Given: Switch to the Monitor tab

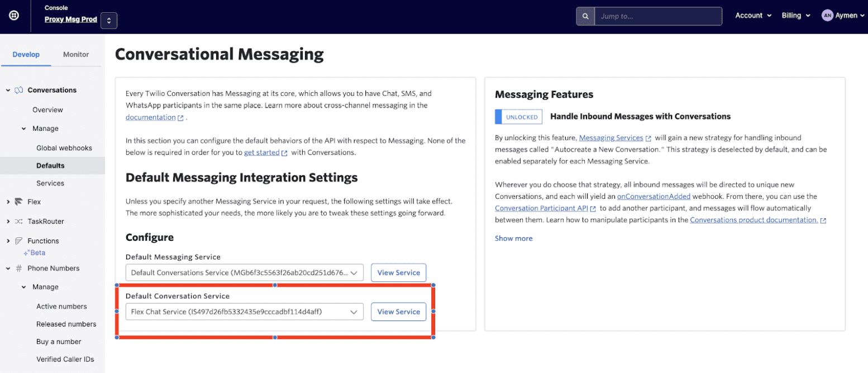Looking at the screenshot, I should [76, 54].
